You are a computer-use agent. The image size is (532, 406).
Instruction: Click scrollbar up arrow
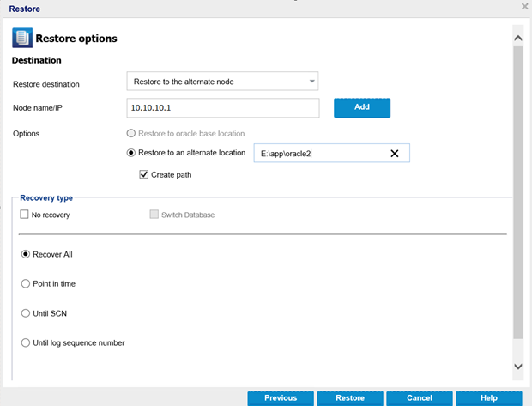[517, 38]
